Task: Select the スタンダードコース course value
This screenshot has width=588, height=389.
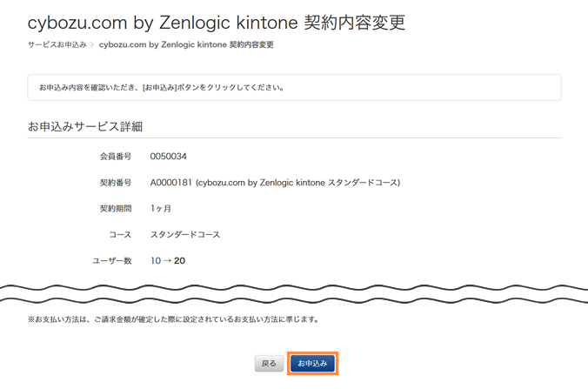Action: (185, 235)
